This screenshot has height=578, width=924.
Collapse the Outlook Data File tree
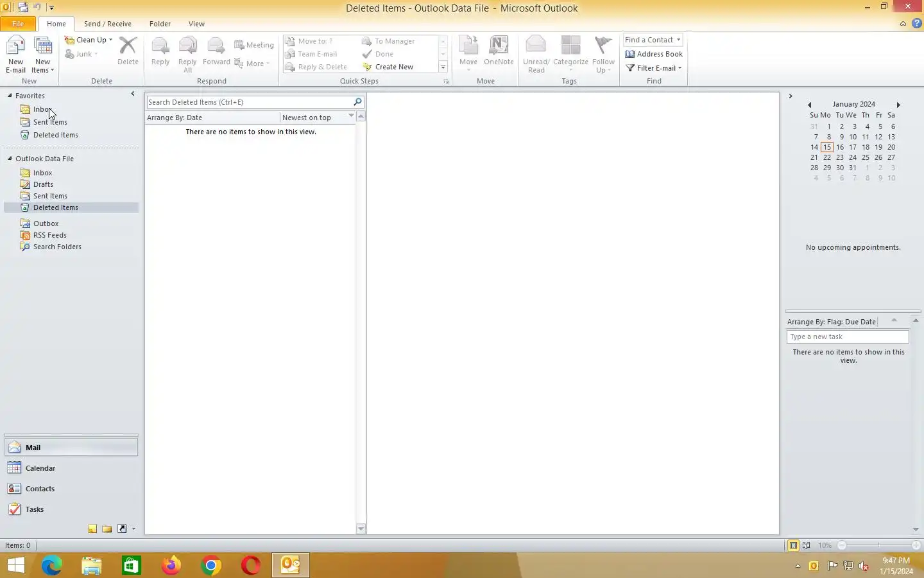tap(10, 159)
